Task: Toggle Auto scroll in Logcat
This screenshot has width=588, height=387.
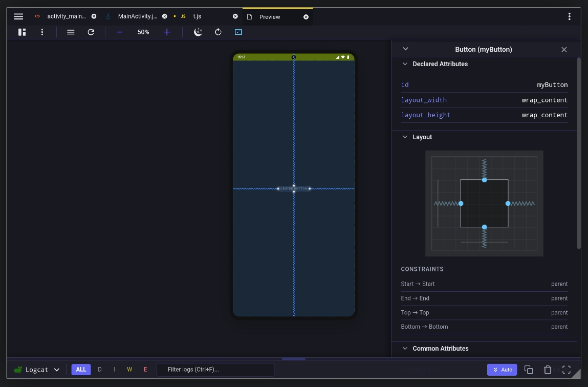Action: [502, 370]
